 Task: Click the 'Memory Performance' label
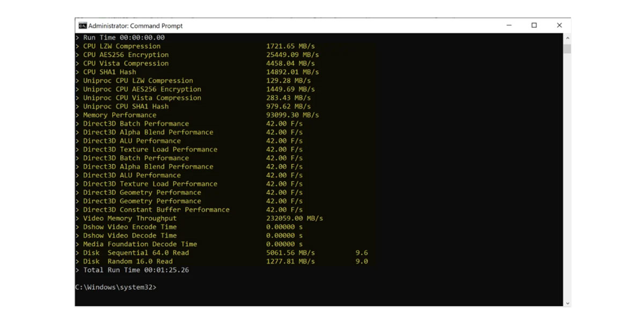point(120,115)
